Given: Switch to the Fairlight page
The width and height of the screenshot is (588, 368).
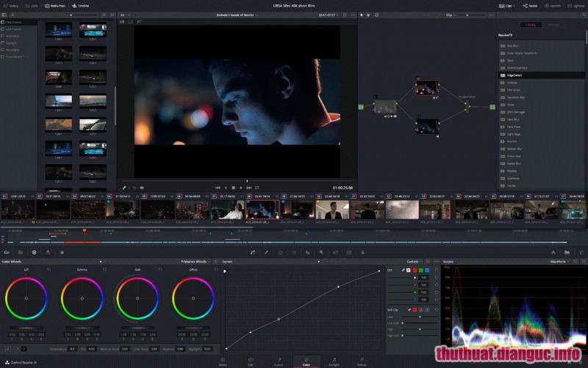Looking at the screenshot, I should (334, 362).
